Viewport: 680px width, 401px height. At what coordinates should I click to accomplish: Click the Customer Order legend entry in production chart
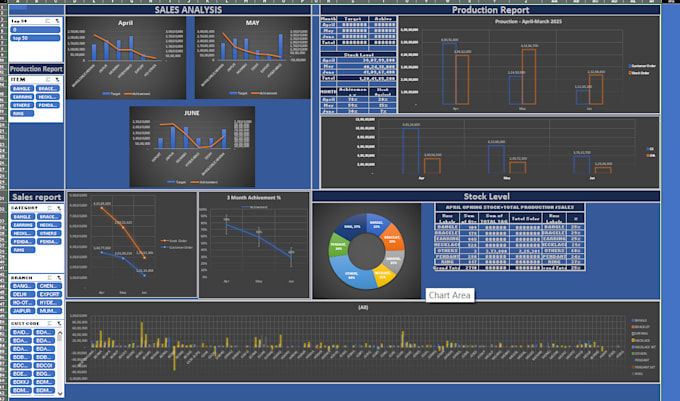[642, 66]
